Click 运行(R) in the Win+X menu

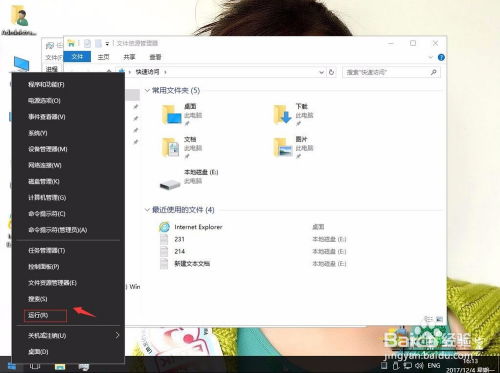pos(38,315)
